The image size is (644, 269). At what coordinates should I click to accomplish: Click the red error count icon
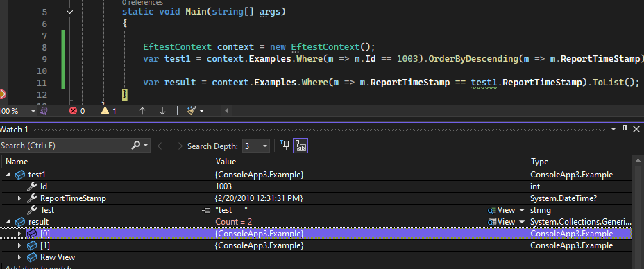click(73, 111)
